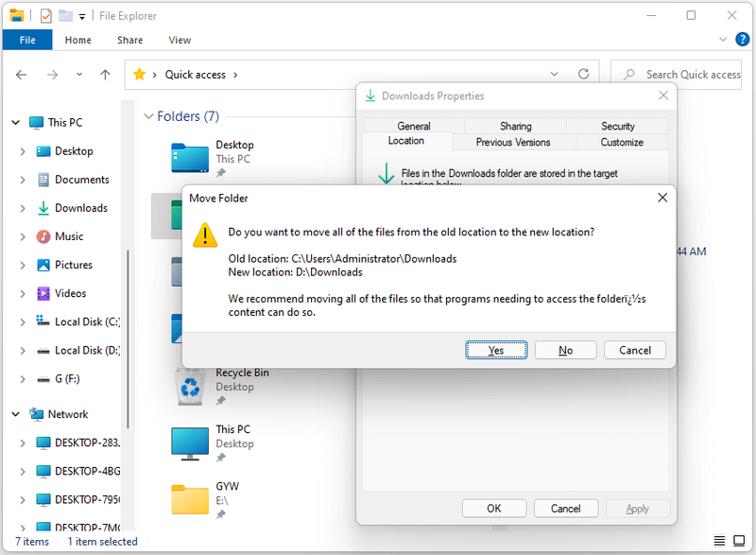Confirm moving files with Yes
The height and width of the screenshot is (555, 756).
tap(496, 350)
